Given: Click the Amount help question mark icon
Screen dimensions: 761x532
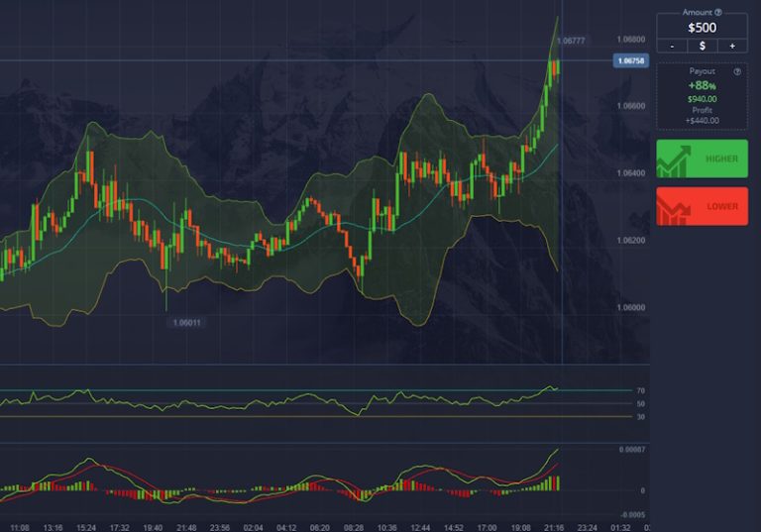Looking at the screenshot, I should 717,12.
